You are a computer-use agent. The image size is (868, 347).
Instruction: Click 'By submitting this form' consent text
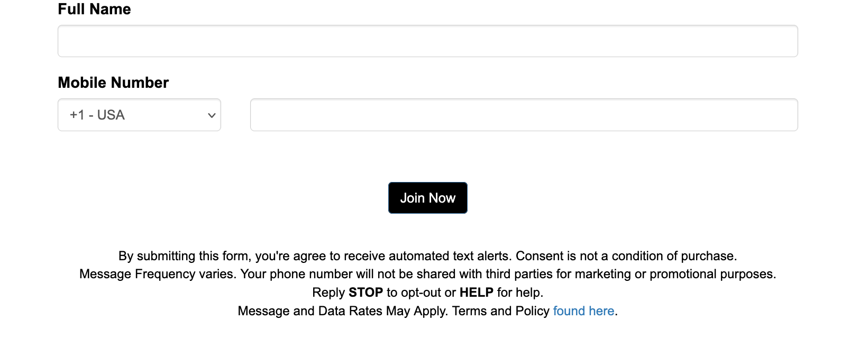(x=185, y=256)
